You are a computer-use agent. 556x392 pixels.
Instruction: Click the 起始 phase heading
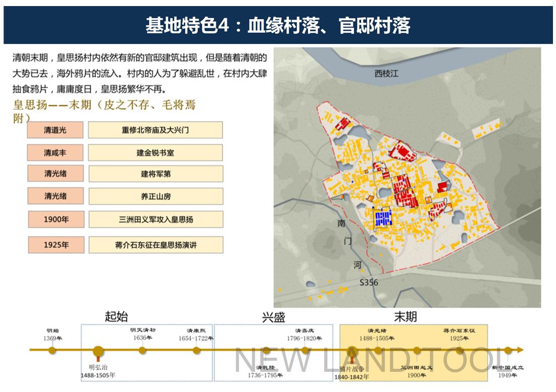tap(116, 316)
